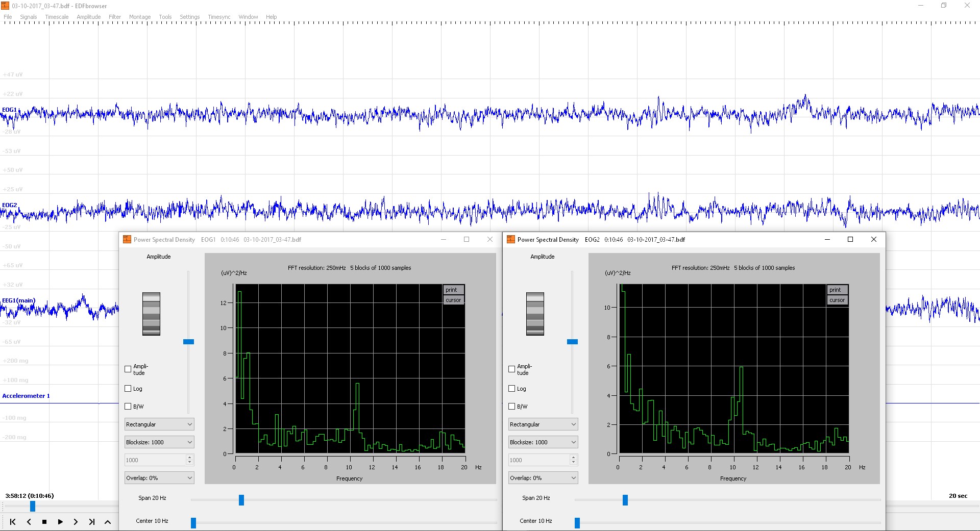Open Blocksize 1000 dropdown in EOG1 PSD

[x=159, y=442]
